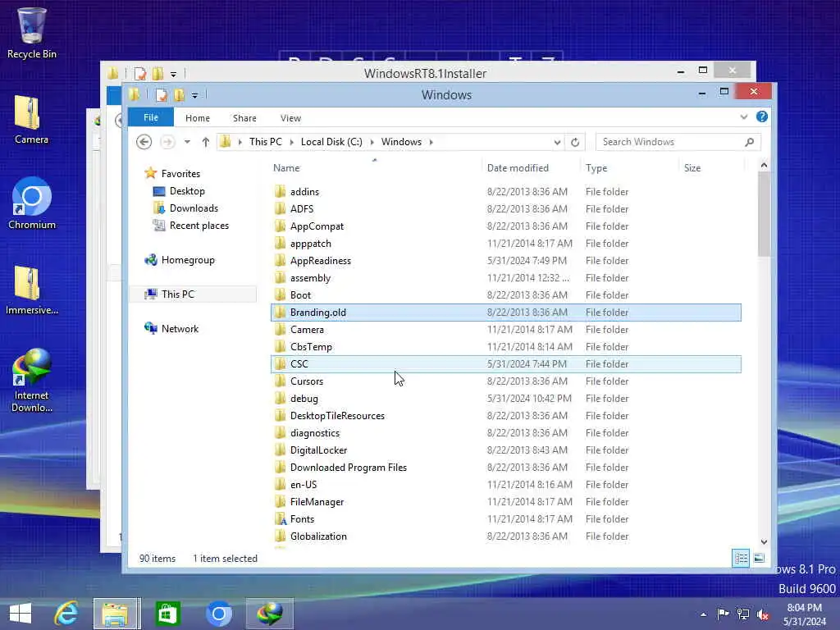Select Recent places under Favorites
The height and width of the screenshot is (630, 840).
(x=199, y=226)
